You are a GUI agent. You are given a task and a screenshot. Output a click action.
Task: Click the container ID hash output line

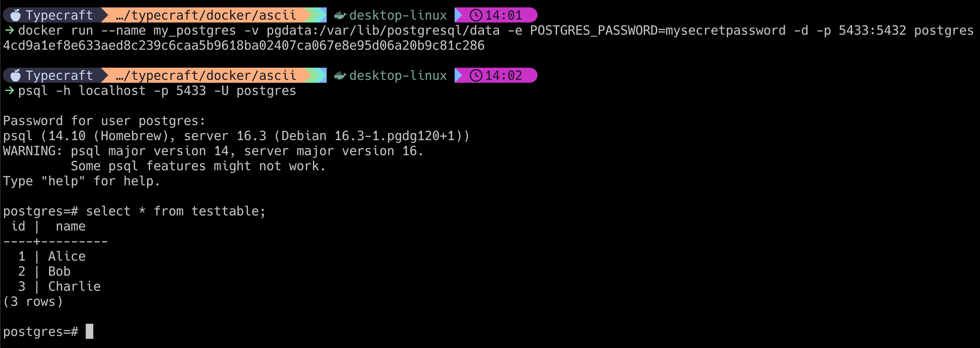tap(244, 46)
